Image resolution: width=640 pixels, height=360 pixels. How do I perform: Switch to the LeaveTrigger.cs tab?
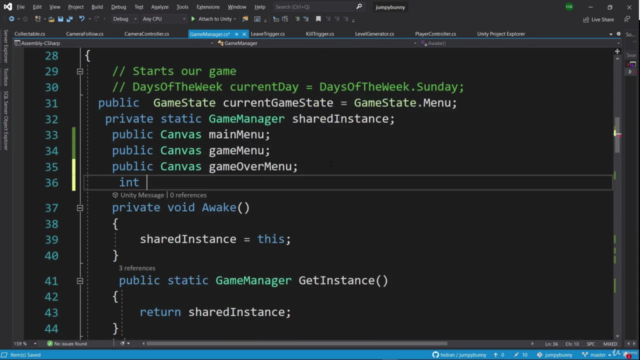pyautogui.click(x=268, y=34)
